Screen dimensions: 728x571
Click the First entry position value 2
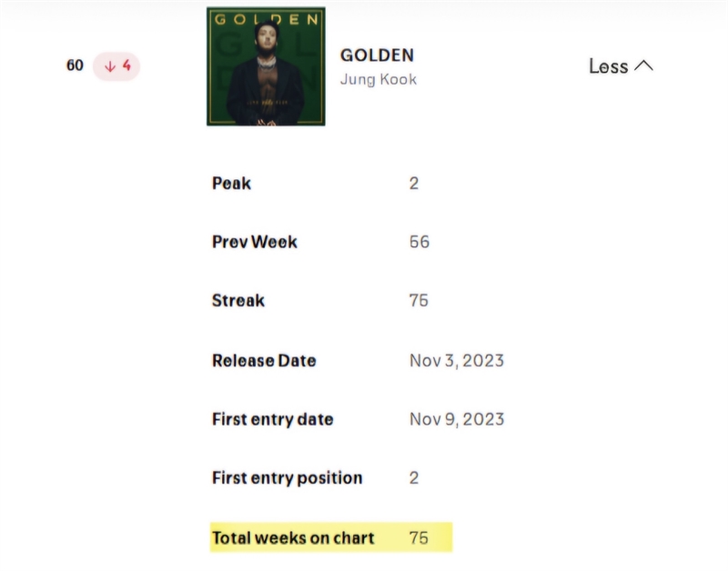(414, 478)
